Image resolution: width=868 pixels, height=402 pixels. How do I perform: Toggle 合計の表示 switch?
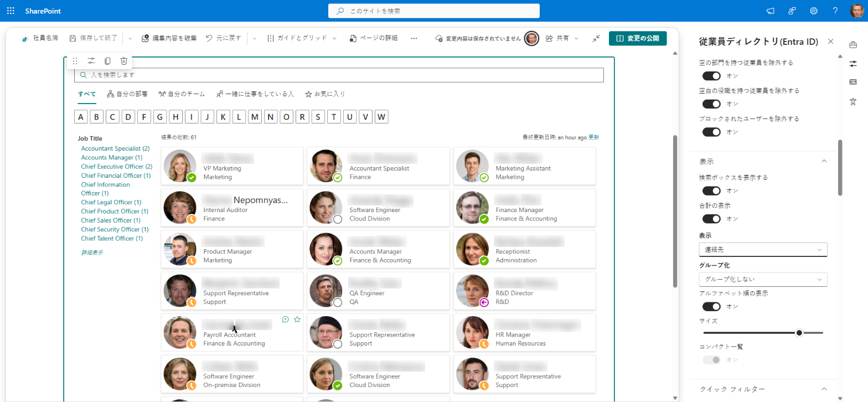[x=711, y=219]
